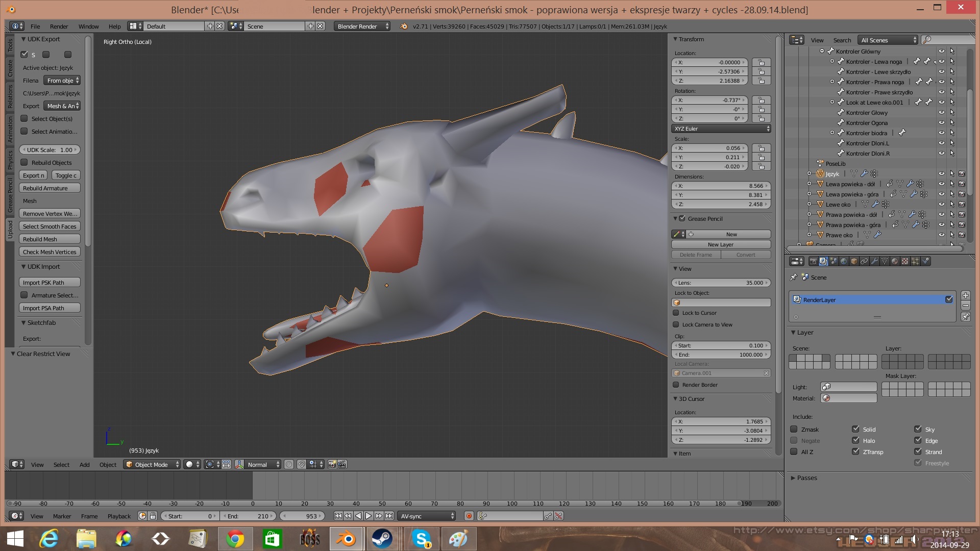Enable the Select Object(s) checkbox
The height and width of the screenshot is (551, 980).
pyautogui.click(x=24, y=118)
